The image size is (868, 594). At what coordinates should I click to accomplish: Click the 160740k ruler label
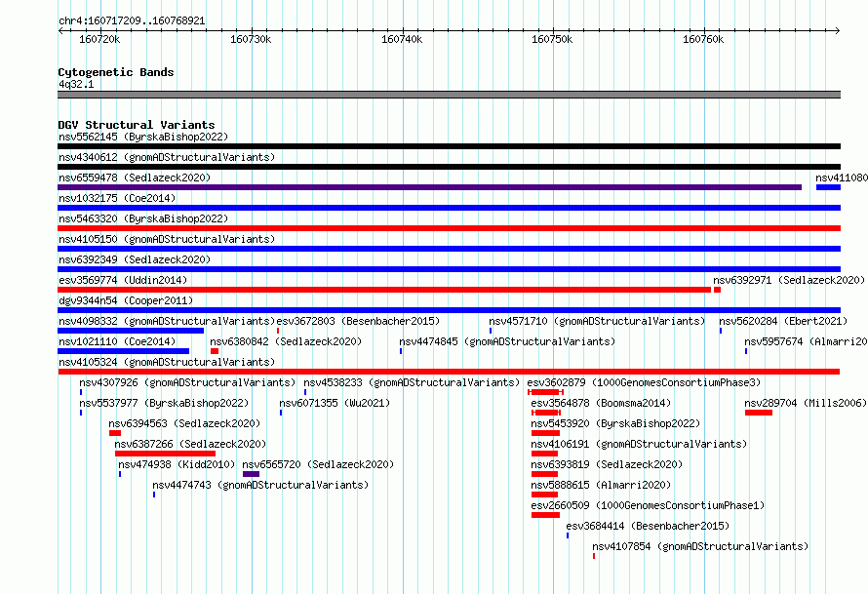[402, 39]
